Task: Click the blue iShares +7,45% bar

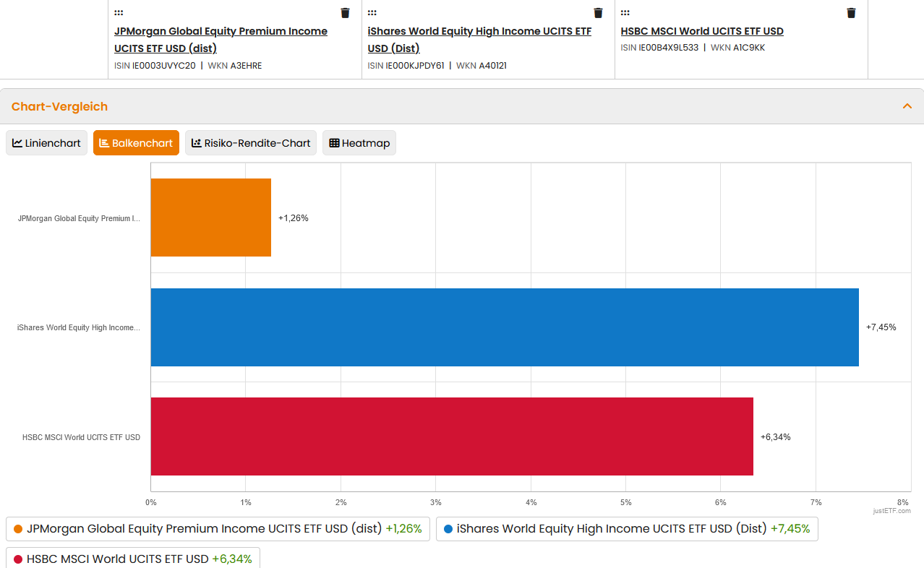Action: click(x=505, y=327)
